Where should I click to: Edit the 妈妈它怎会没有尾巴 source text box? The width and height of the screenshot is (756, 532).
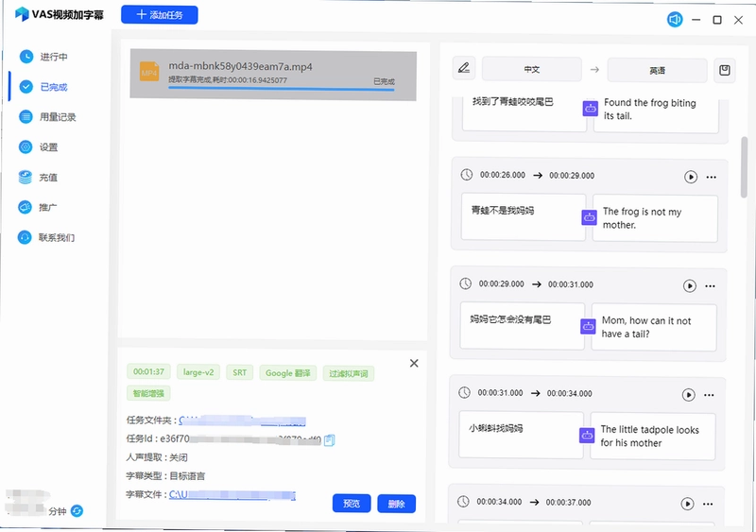pyautogui.click(x=523, y=326)
